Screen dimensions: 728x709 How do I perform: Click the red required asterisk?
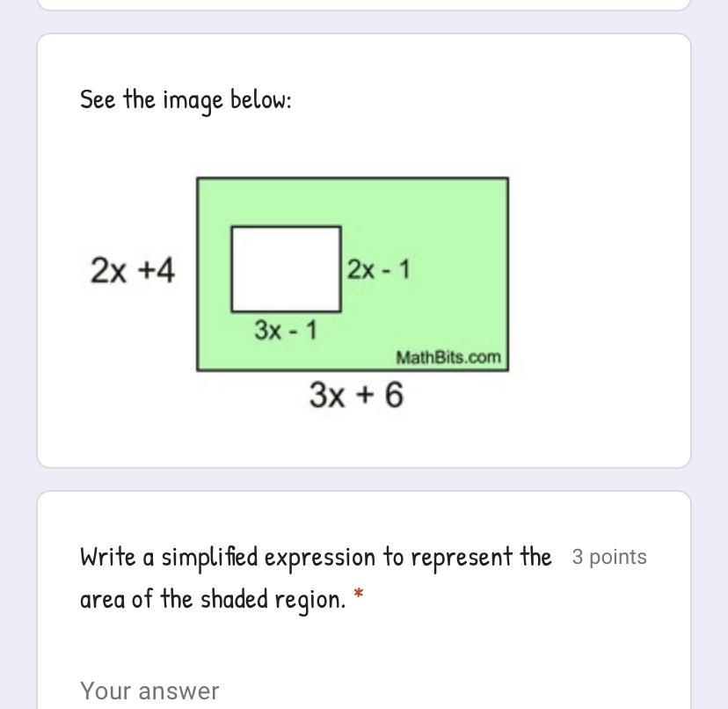pyautogui.click(x=358, y=593)
